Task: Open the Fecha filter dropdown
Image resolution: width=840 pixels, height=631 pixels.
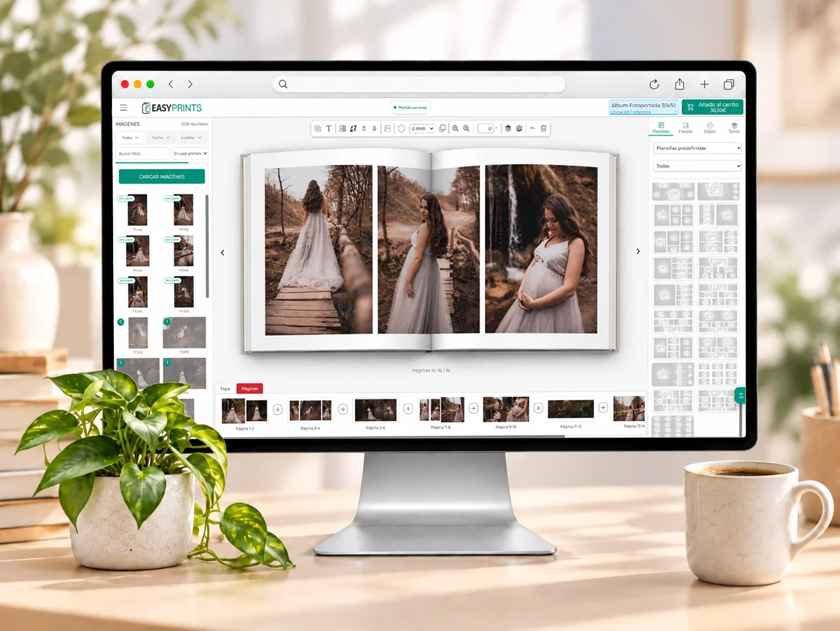Action: (x=161, y=138)
